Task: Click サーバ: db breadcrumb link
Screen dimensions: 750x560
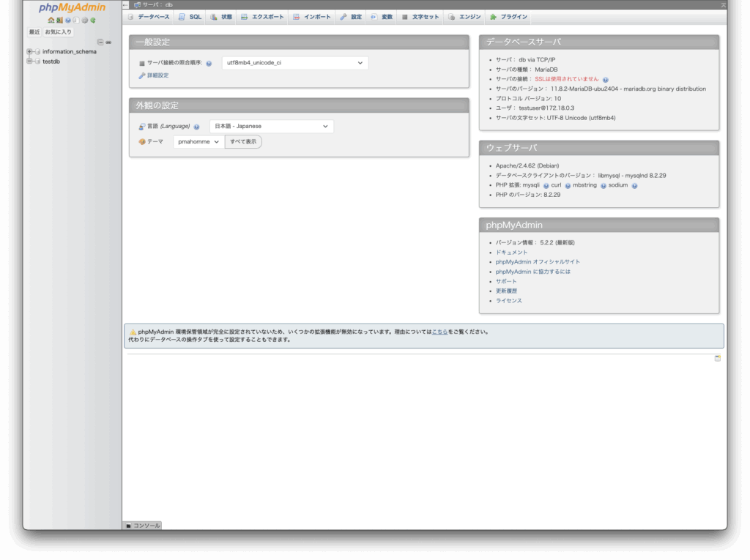Action: pos(157,5)
